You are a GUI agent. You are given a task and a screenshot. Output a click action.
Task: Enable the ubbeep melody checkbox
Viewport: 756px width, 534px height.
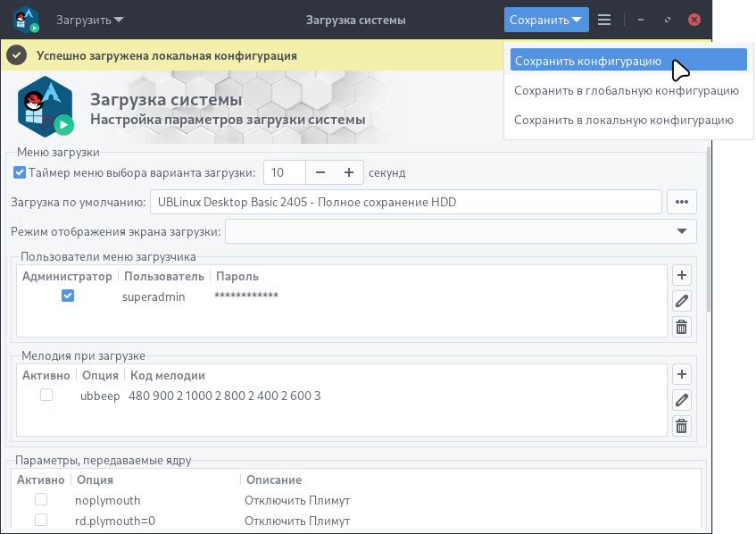click(x=46, y=395)
